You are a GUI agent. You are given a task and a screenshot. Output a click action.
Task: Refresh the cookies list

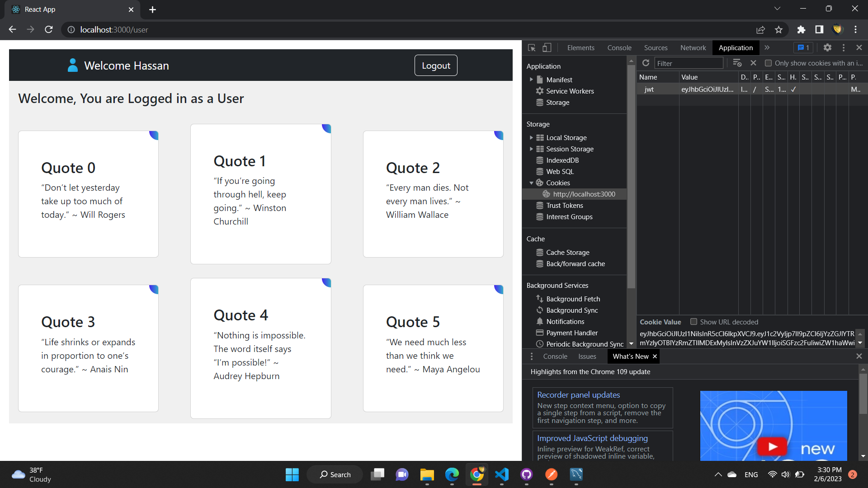(646, 63)
